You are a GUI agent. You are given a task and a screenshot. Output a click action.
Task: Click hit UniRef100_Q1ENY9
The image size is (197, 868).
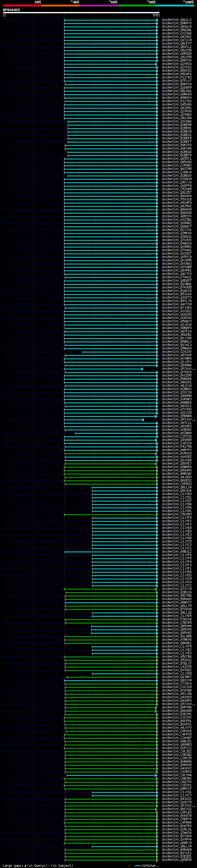pyautogui.click(x=177, y=88)
